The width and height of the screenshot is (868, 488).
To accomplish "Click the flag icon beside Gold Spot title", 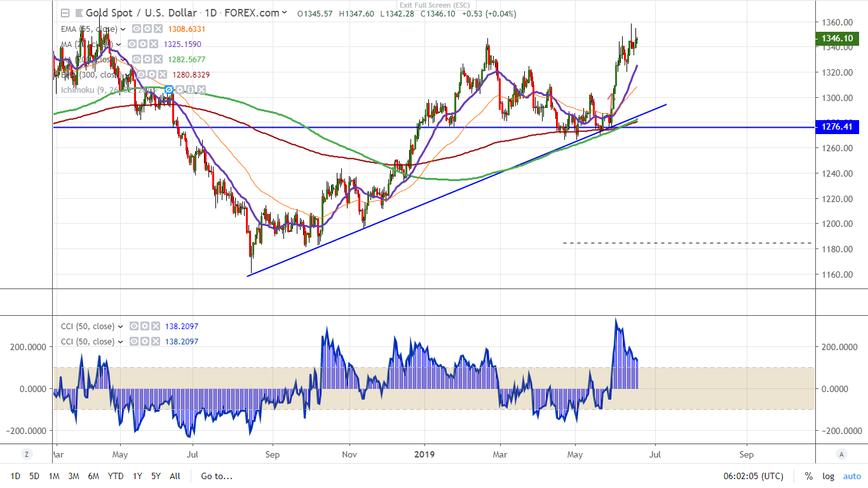I will point(78,13).
